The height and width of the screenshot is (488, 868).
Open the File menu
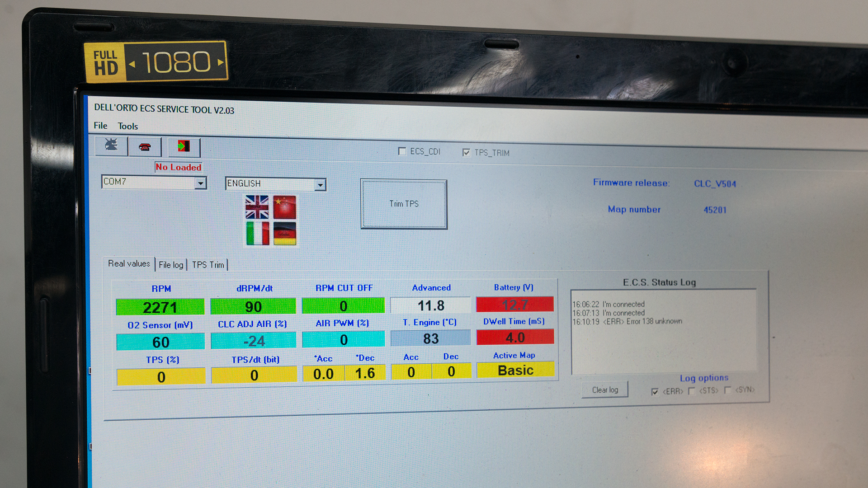[100, 126]
